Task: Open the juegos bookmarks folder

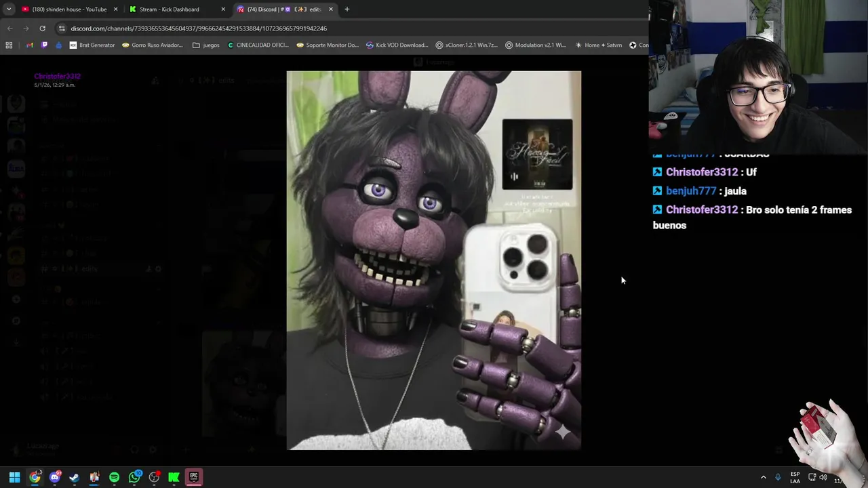Action: (x=206, y=45)
